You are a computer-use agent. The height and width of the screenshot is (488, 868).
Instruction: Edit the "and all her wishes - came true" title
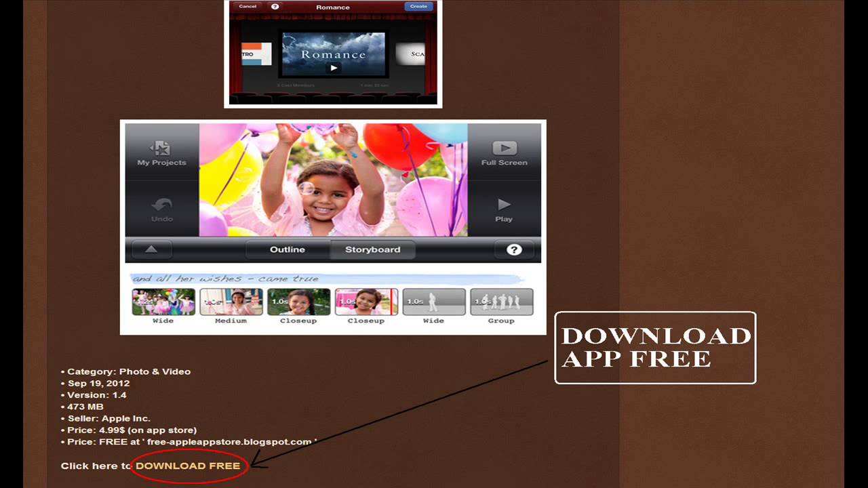(x=328, y=279)
